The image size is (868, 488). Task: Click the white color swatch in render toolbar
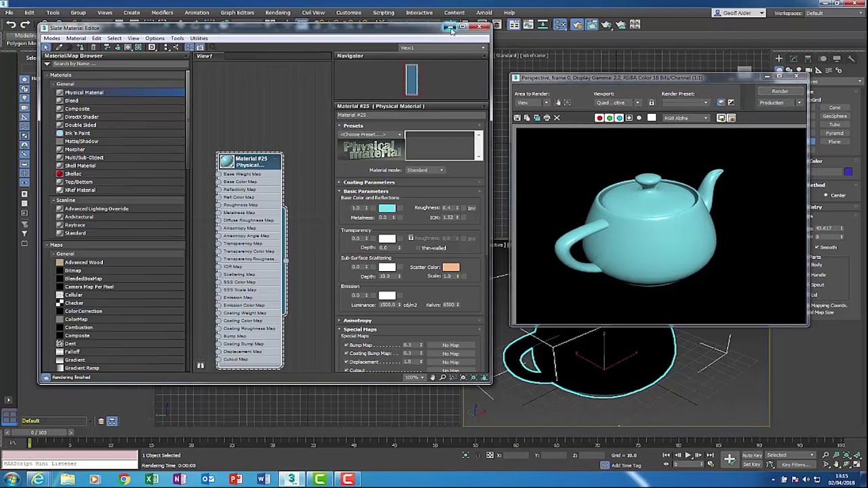point(652,118)
